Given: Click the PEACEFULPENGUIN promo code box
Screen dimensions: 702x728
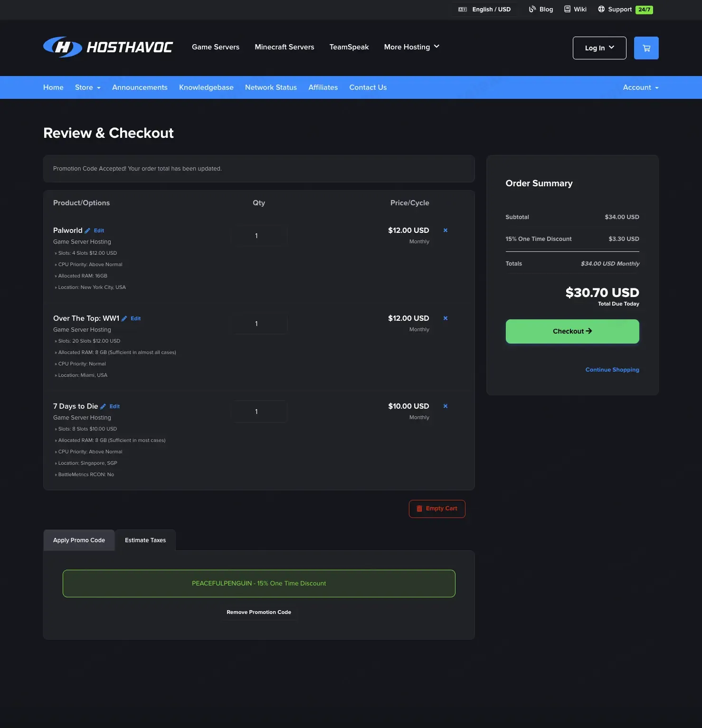Looking at the screenshot, I should 259,584.
